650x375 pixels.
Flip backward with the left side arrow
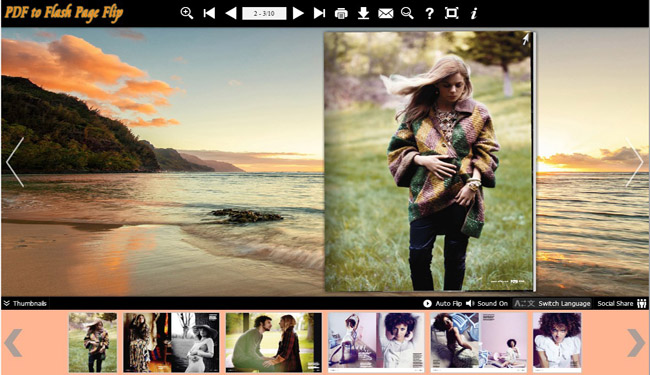tap(15, 162)
